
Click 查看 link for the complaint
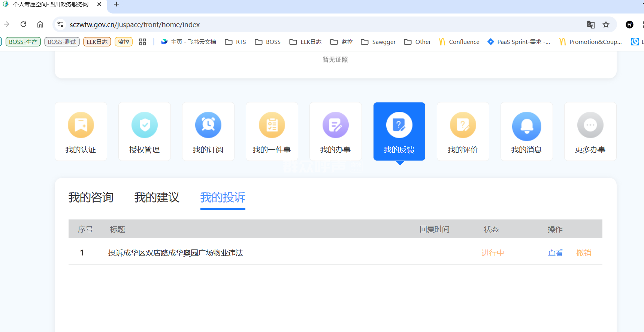click(555, 253)
